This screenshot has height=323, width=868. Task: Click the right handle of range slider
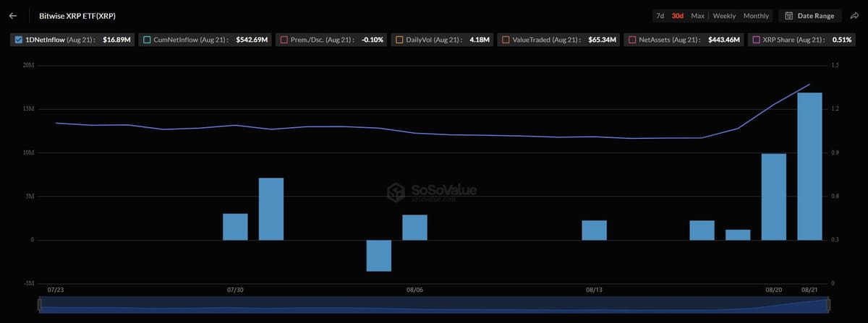coord(829,306)
